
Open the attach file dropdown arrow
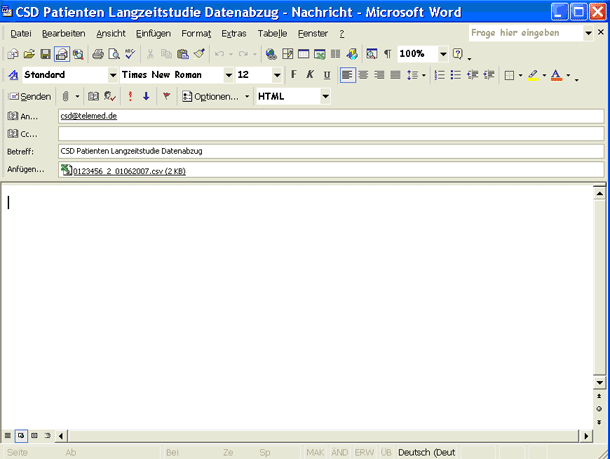pos(77,96)
